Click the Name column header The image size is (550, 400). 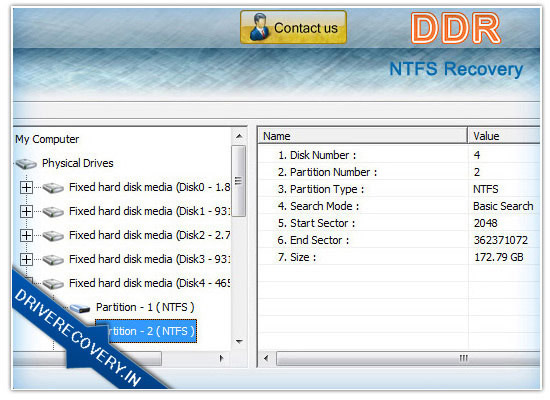pos(363,136)
